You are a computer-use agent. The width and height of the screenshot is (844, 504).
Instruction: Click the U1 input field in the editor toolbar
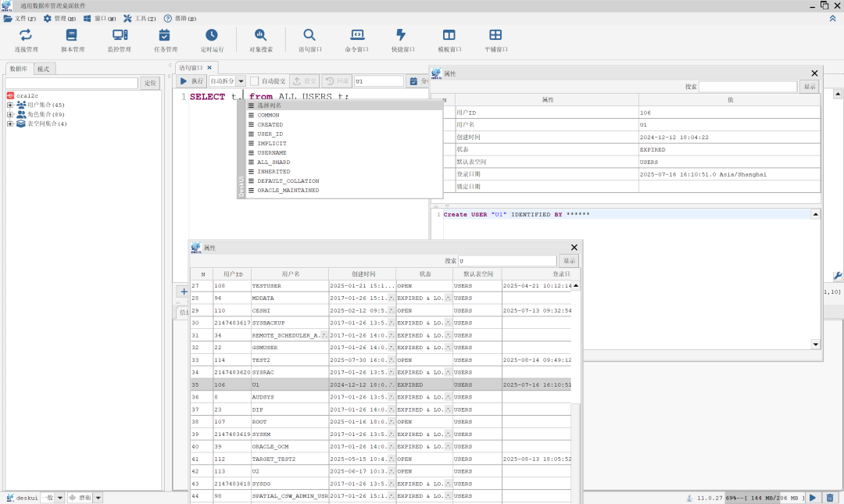click(x=379, y=81)
